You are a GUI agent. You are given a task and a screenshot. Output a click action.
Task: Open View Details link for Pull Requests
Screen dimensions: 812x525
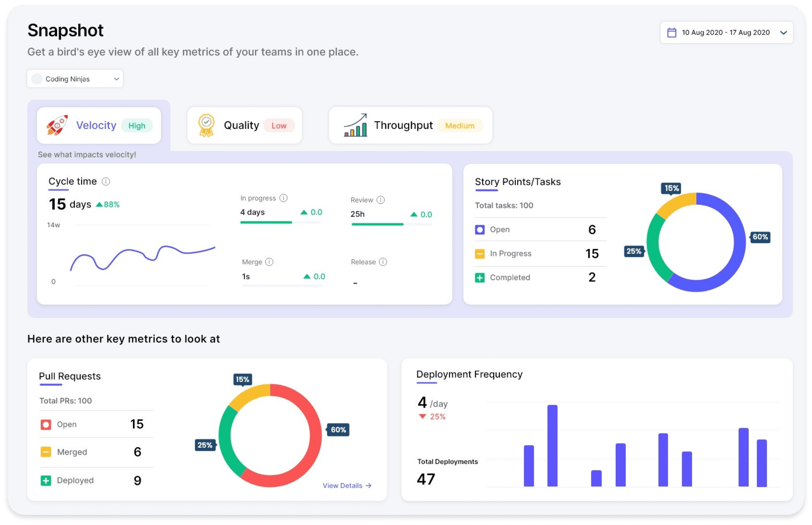[347, 486]
